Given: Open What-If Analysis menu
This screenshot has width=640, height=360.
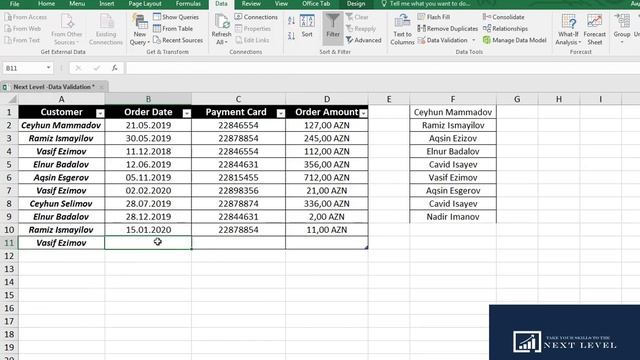Looking at the screenshot, I should coord(568,29).
